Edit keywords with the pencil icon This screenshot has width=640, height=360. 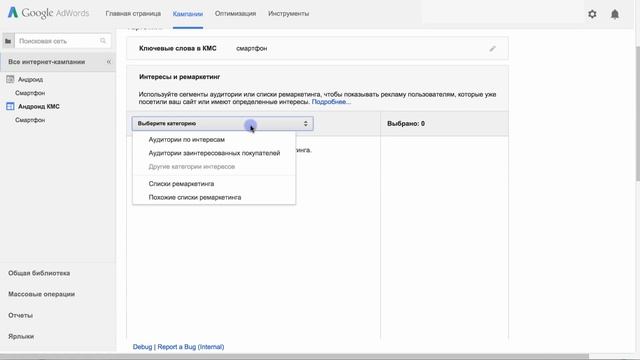coord(493,49)
